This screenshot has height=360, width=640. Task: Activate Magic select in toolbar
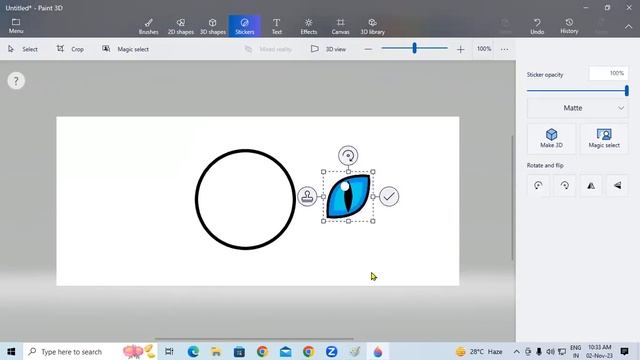[125, 49]
